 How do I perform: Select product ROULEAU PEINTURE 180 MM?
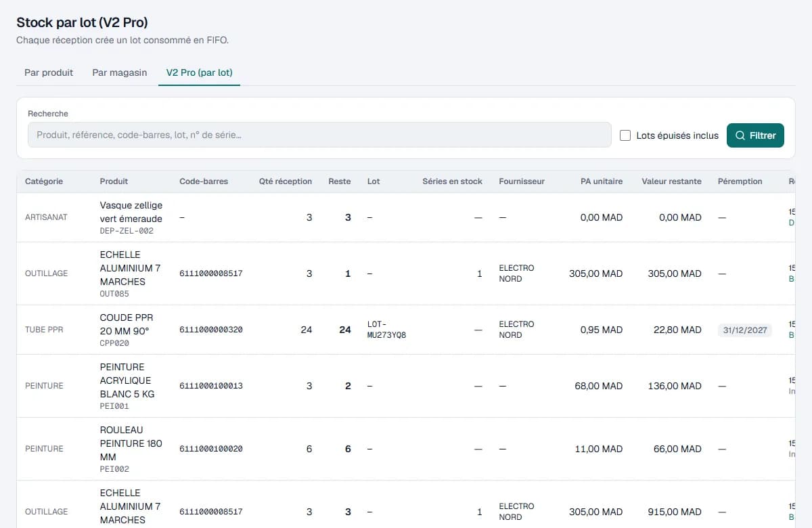click(131, 443)
